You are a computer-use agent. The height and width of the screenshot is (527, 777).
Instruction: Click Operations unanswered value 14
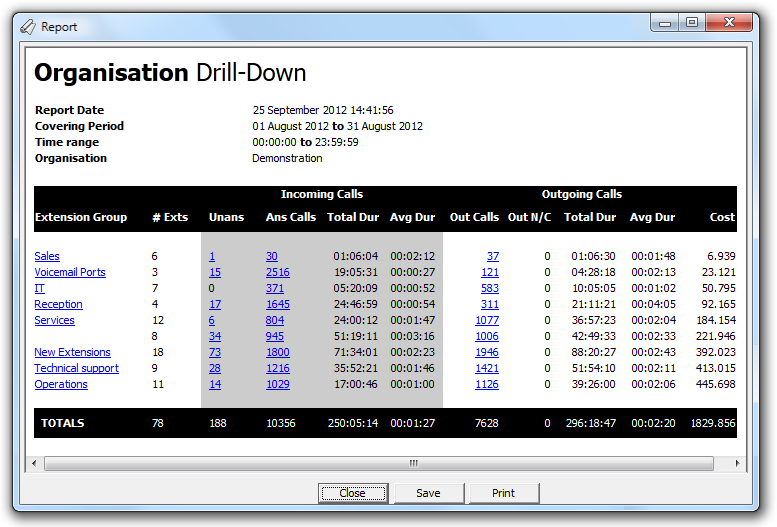pos(215,384)
